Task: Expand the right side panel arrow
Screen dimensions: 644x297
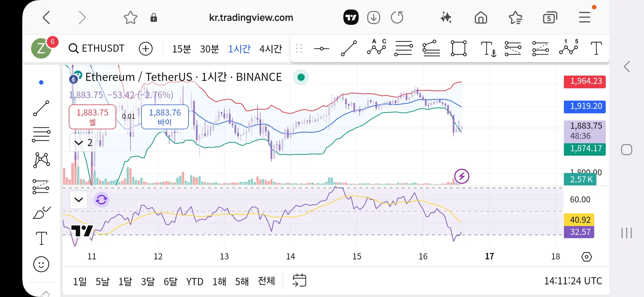Action: [627, 67]
